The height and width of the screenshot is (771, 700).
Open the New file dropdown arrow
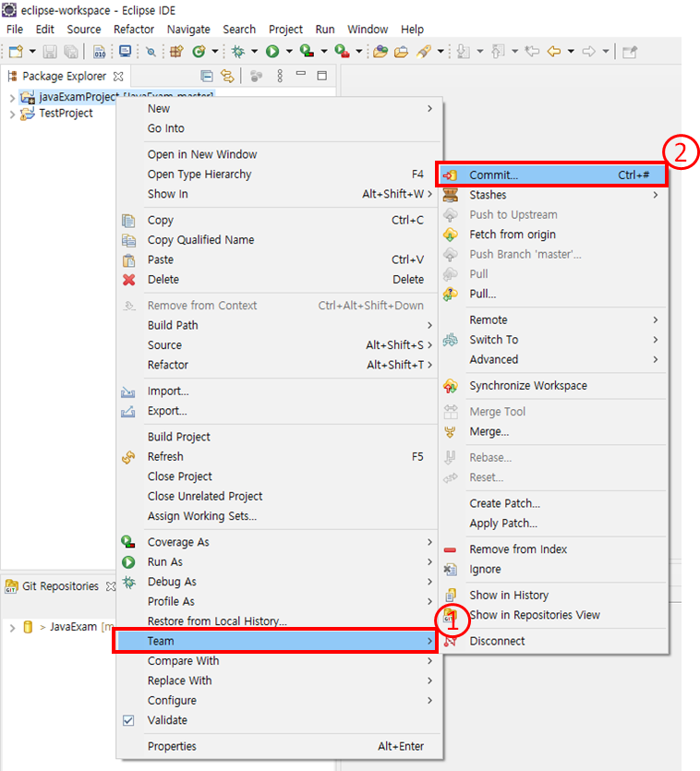pyautogui.click(x=32, y=51)
